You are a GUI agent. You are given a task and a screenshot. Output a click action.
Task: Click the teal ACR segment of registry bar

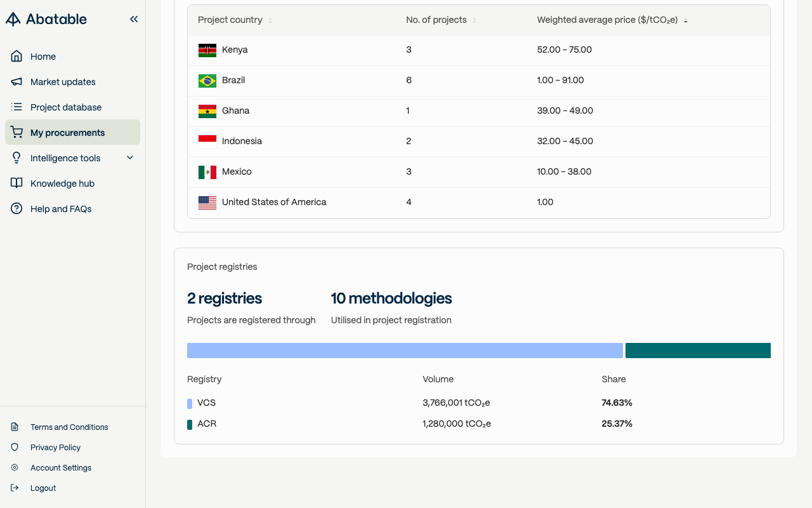point(698,351)
